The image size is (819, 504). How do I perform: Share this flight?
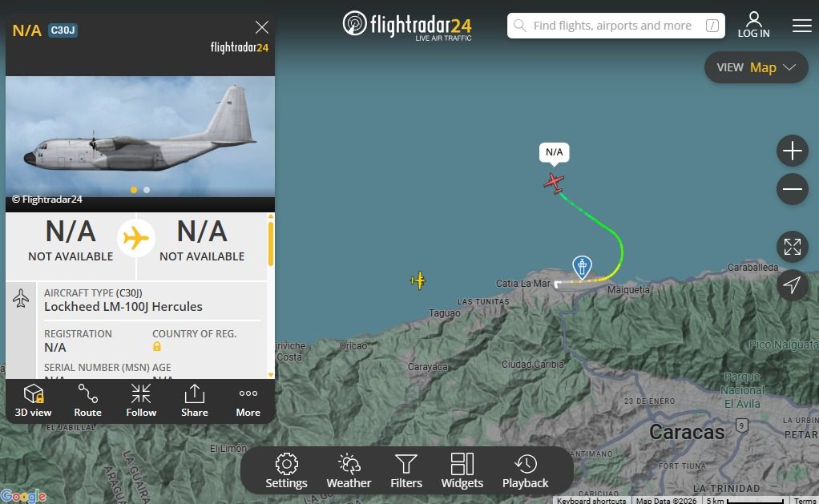coord(194,401)
